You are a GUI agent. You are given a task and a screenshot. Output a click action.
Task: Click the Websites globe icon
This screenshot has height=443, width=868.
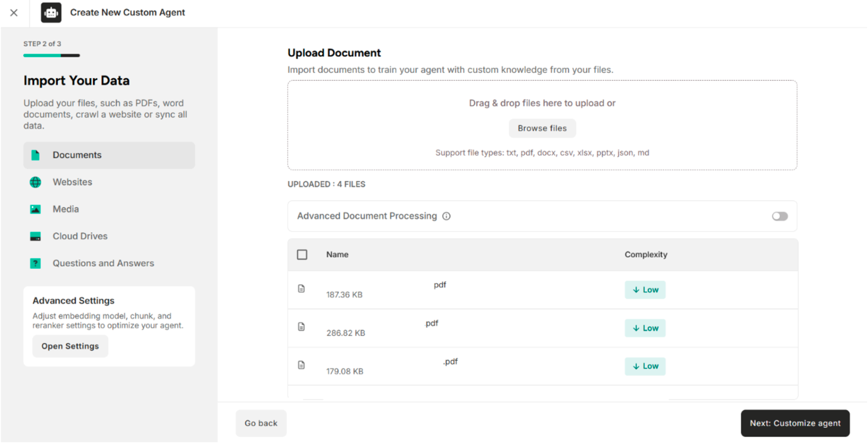click(35, 182)
